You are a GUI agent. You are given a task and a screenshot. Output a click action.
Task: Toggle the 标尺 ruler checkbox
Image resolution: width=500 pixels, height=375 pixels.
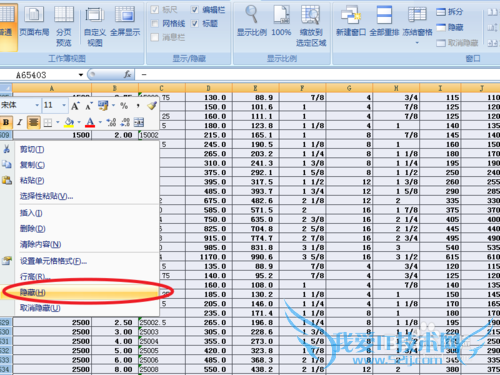pyautogui.click(x=155, y=10)
